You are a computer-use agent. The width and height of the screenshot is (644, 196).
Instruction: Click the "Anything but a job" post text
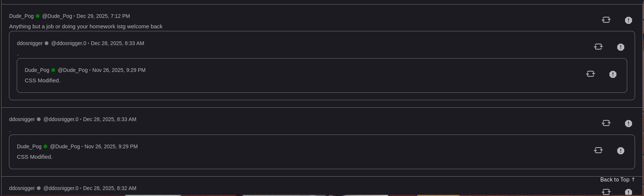86,26
